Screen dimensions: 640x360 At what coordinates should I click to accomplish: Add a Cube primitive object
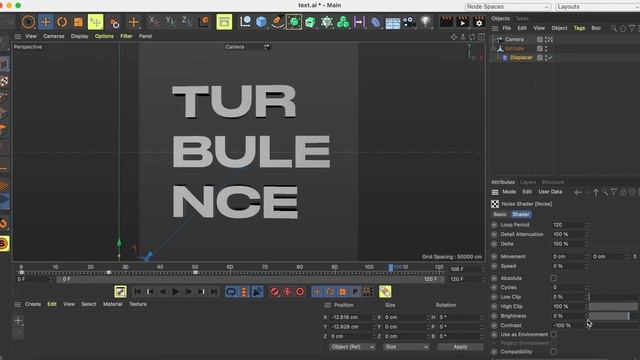pyautogui.click(x=261, y=22)
